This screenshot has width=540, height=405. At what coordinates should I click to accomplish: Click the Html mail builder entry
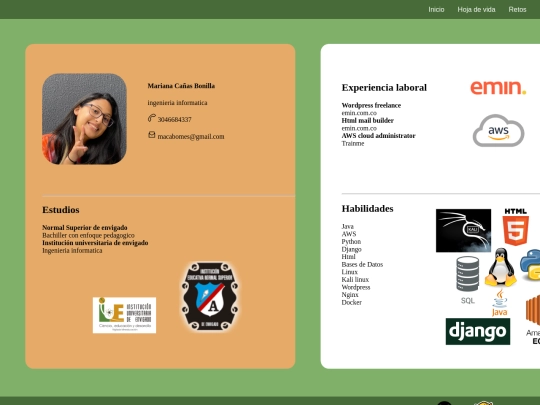[367, 121]
